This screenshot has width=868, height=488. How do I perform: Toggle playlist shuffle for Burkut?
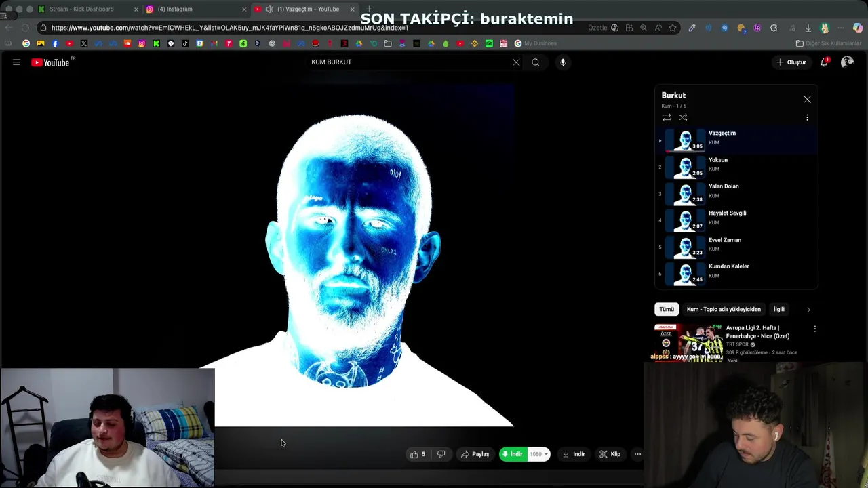pyautogui.click(x=683, y=117)
